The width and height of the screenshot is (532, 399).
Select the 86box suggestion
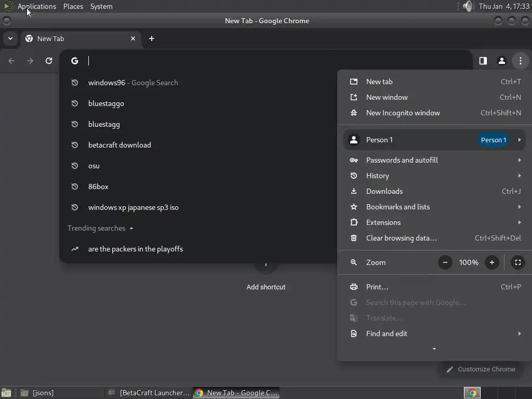pyautogui.click(x=198, y=187)
